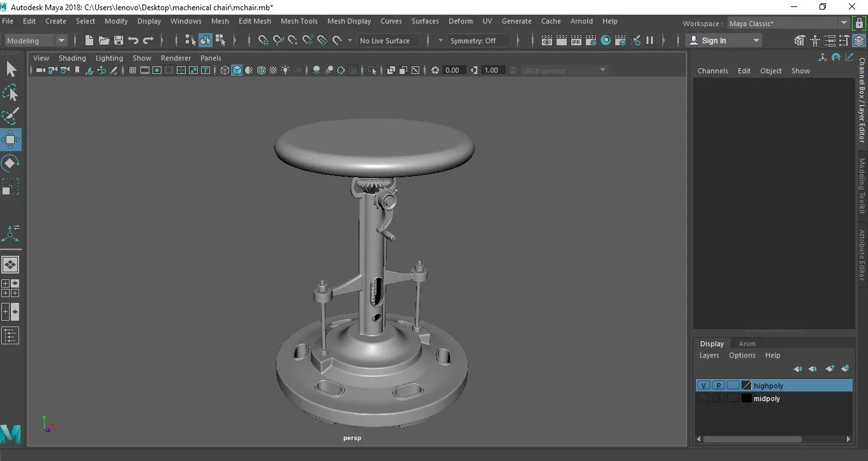The image size is (868, 461).
Task: Activate the Lasso select tool
Action: (11, 92)
